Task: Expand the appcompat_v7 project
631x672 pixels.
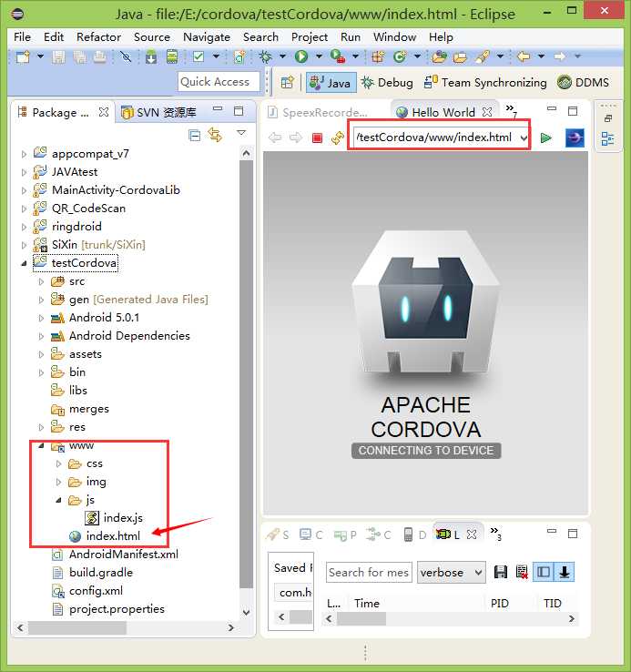Action: [x=24, y=154]
